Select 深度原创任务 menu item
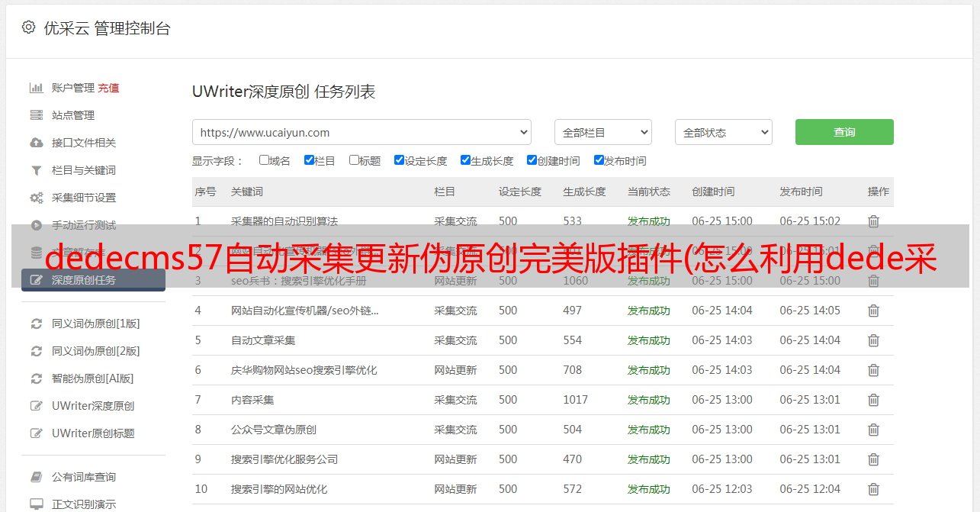This screenshot has height=512, width=980. point(93,280)
